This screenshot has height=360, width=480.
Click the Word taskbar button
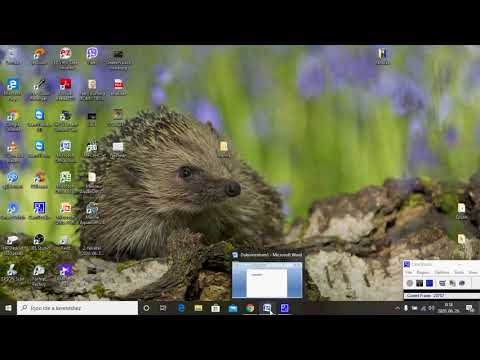coord(267,308)
